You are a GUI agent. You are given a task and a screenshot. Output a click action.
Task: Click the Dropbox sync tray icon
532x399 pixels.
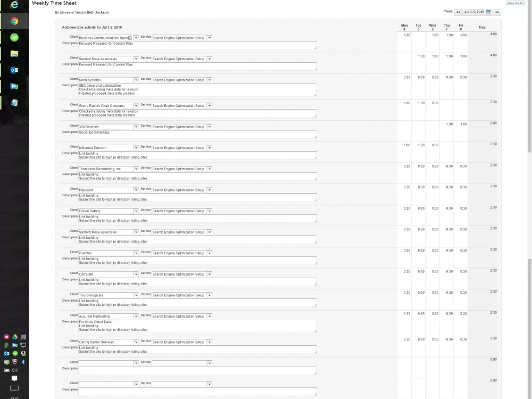click(x=23, y=354)
